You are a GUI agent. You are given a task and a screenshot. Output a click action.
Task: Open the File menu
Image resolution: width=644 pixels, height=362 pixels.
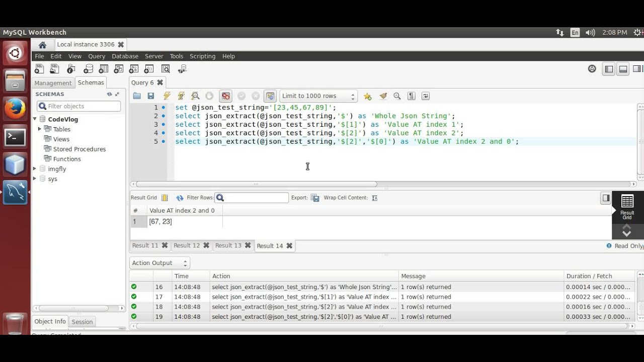tap(39, 56)
